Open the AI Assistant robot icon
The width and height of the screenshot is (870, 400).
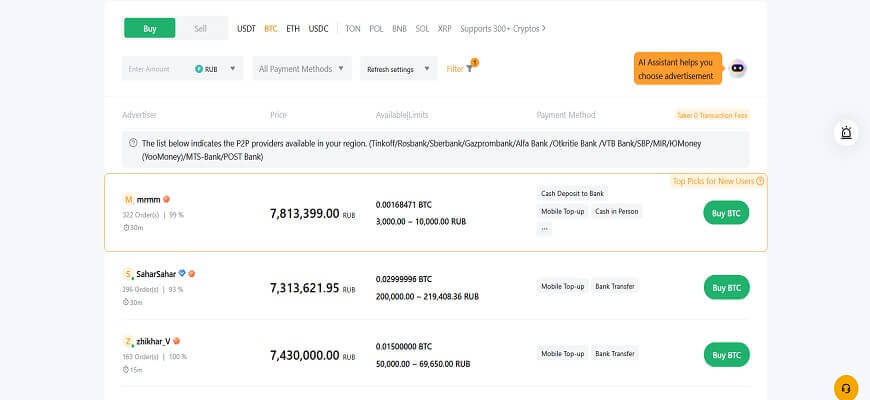[x=738, y=68]
